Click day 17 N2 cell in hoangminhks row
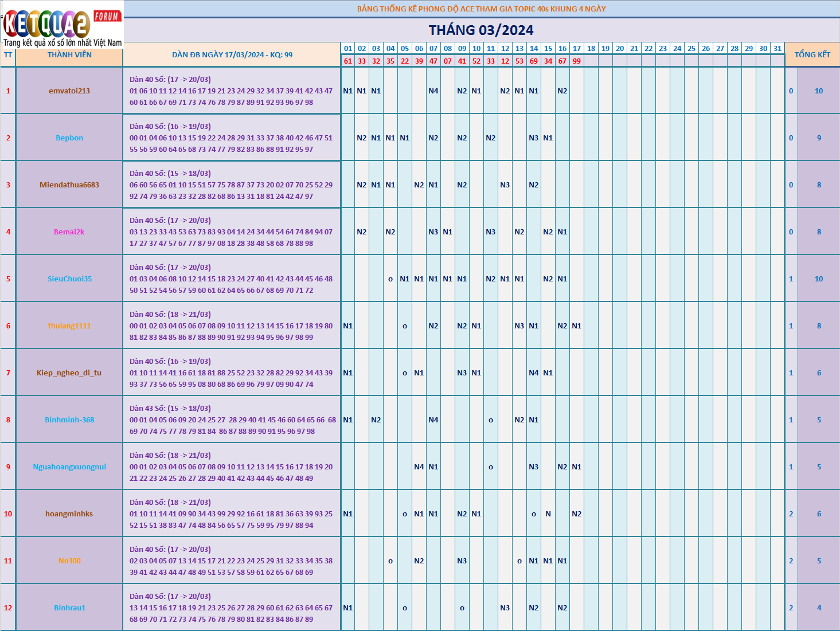840x631 pixels. [577, 514]
